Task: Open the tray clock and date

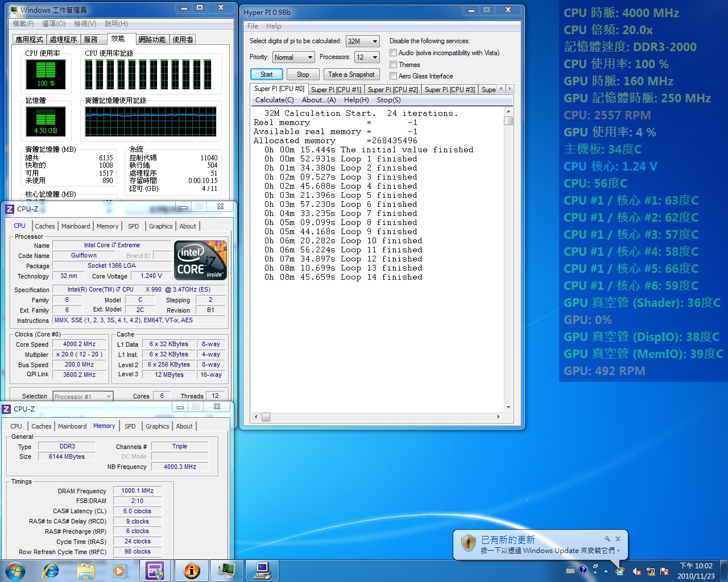Action: point(696,571)
